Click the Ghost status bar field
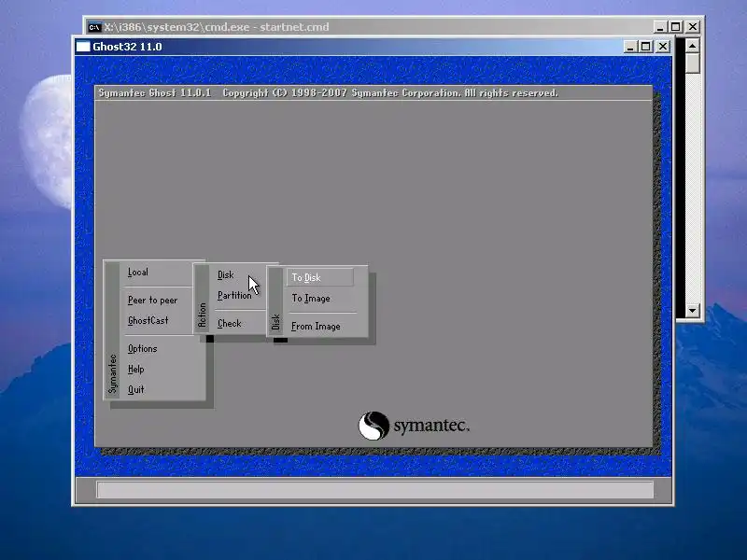This screenshot has height=560, width=747. (x=375, y=489)
